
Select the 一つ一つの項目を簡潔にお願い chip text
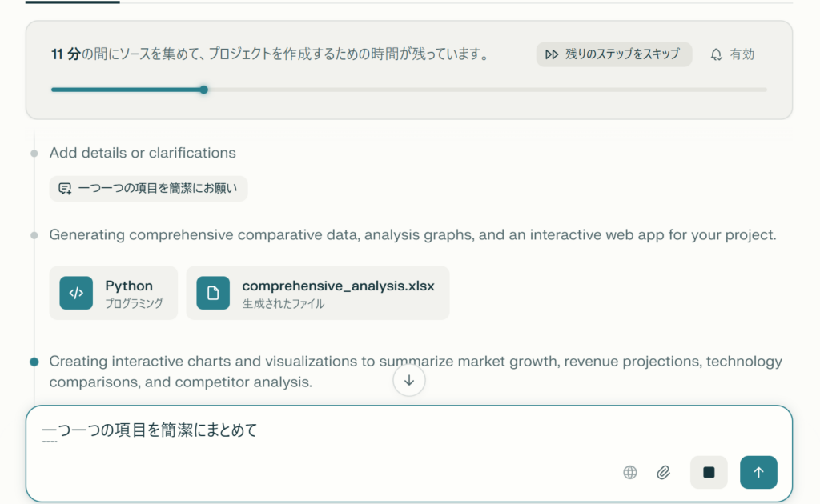pos(159,189)
